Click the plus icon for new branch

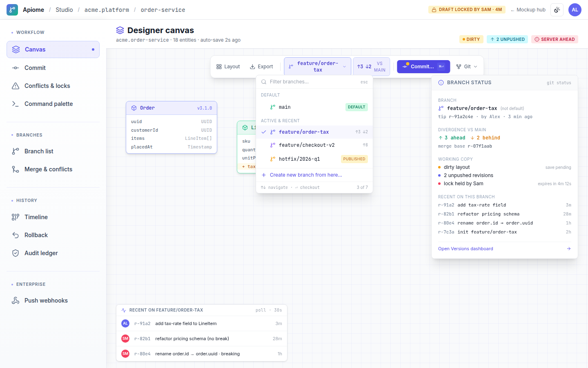264,175
